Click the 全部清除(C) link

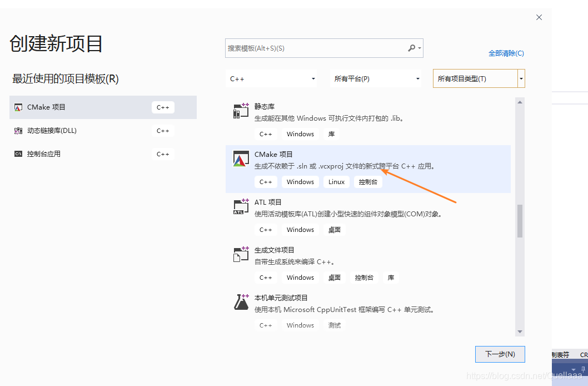click(x=506, y=53)
